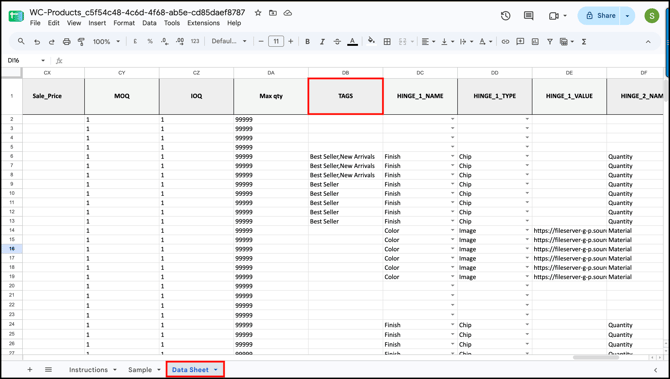Click the Share button
Screen dimensions: 670x379
(x=600, y=16)
